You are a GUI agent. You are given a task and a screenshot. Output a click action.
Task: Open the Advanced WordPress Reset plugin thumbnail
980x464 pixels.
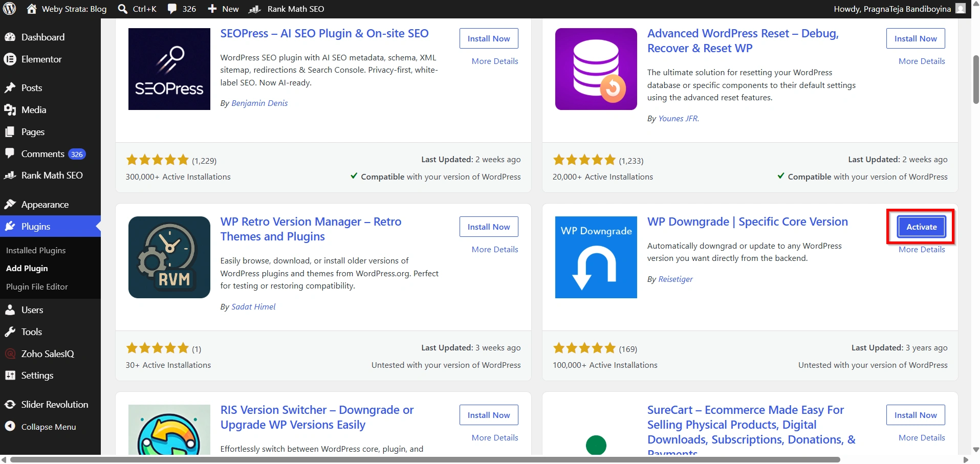[596, 69]
